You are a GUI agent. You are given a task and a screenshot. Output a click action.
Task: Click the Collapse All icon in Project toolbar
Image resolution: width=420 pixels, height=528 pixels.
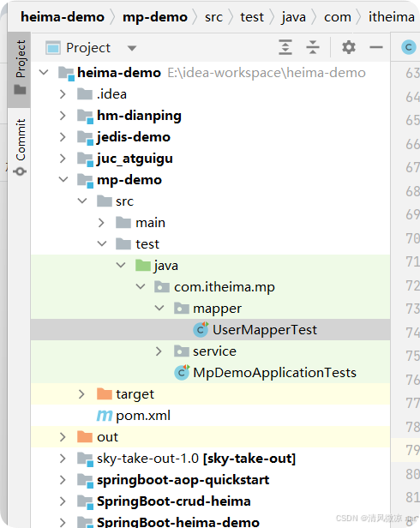pos(313,47)
